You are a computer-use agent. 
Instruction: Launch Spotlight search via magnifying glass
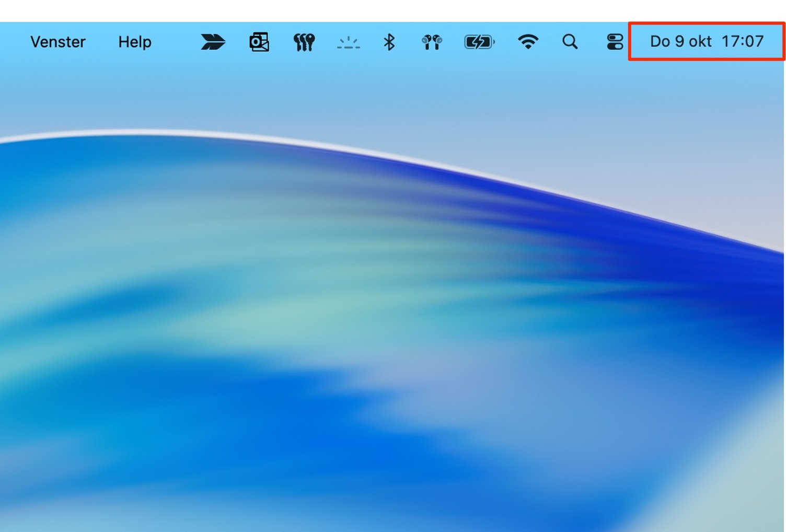point(570,42)
